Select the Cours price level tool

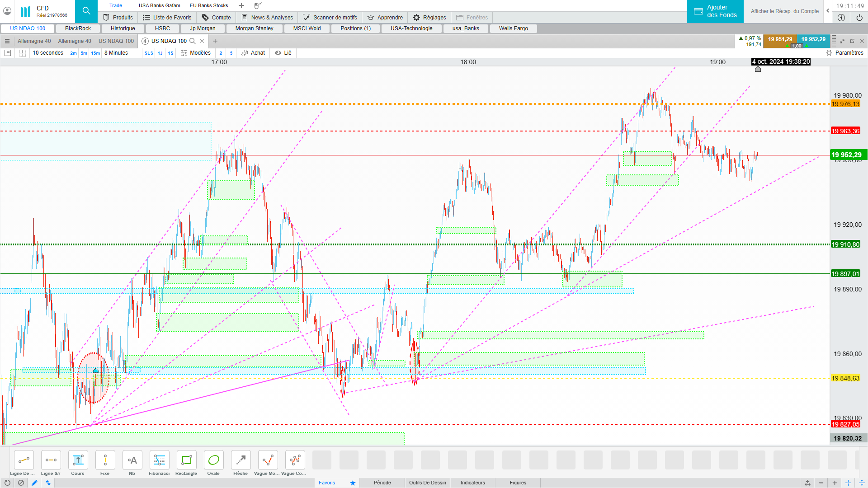point(78,460)
